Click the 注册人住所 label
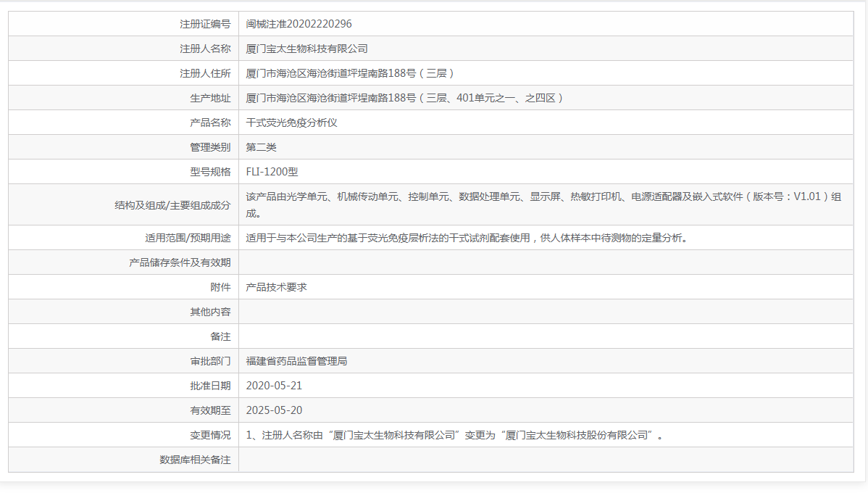Image resolution: width=868 pixels, height=493 pixels. [x=205, y=73]
